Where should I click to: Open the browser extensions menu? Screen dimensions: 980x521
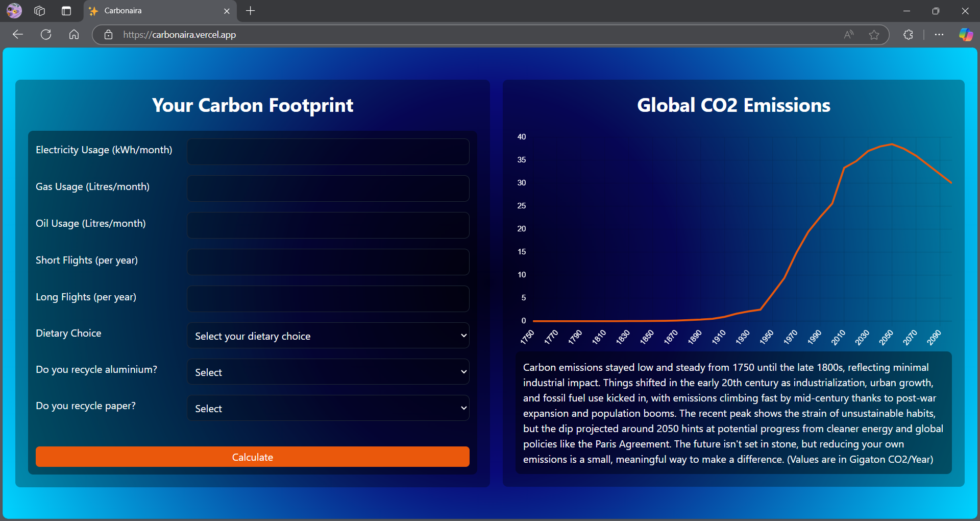tap(908, 35)
